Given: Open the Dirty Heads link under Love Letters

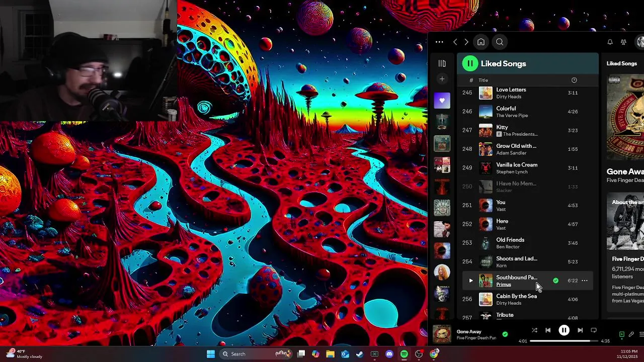Looking at the screenshot, I should (509, 97).
